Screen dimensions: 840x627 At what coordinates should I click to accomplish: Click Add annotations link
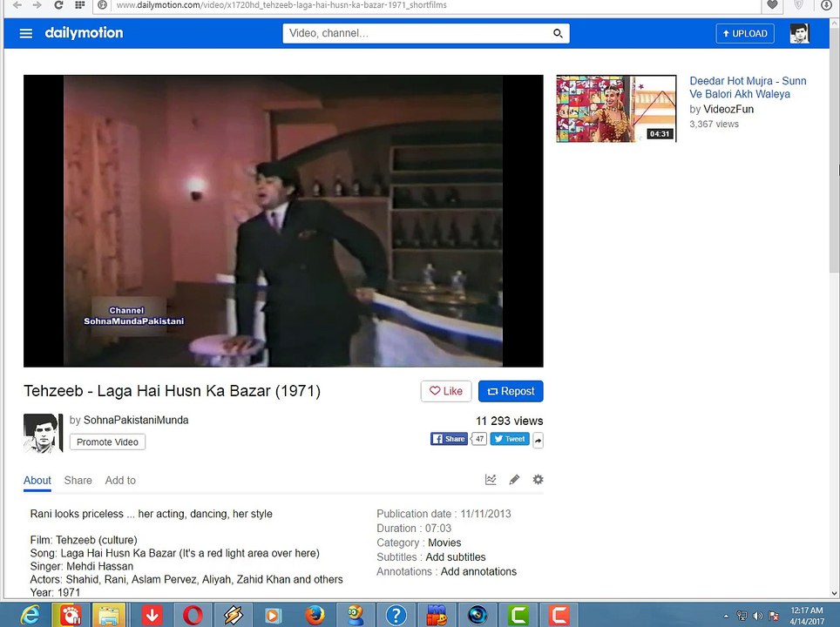478,571
